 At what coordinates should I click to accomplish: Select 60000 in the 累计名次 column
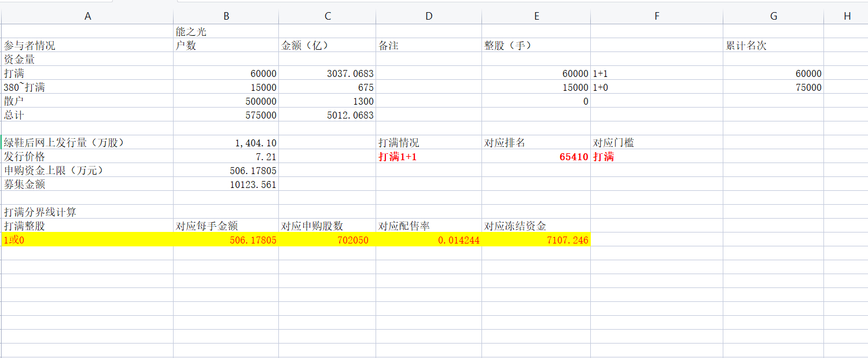tap(774, 73)
